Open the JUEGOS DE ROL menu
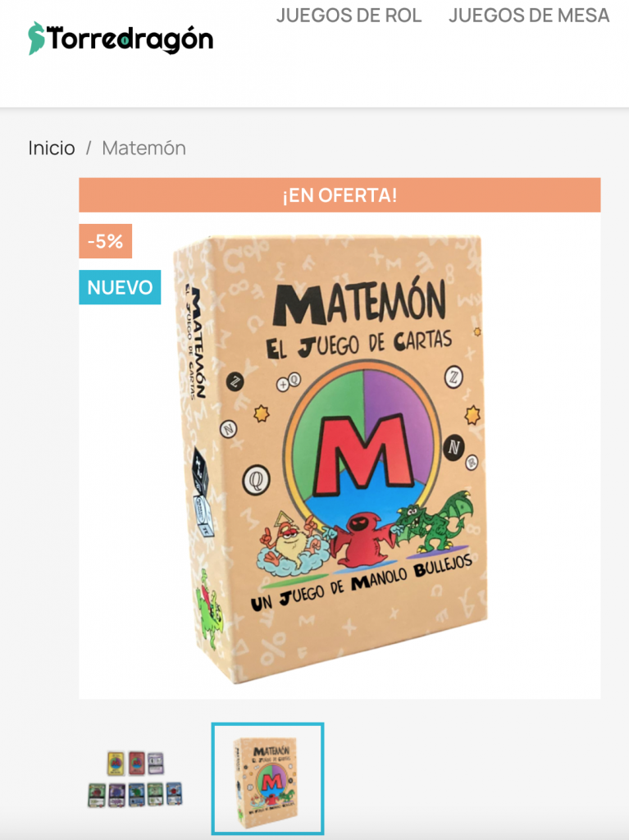 [x=349, y=16]
